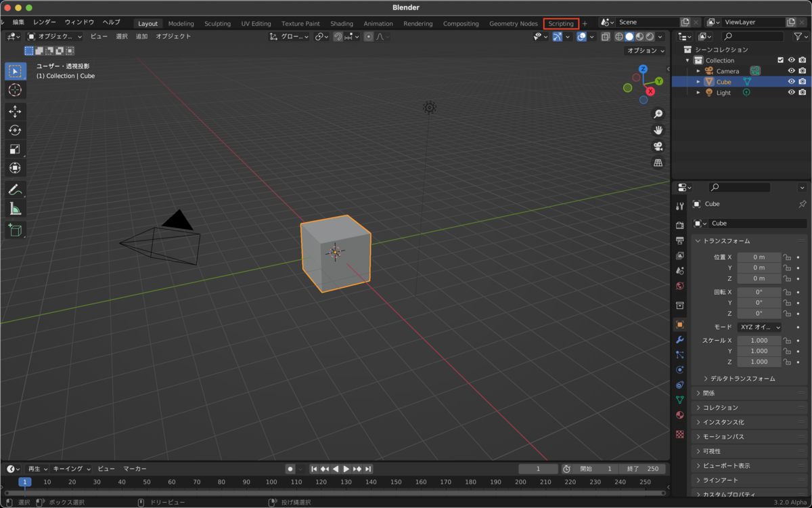The height and width of the screenshot is (508, 812).
Task: Click the current frame field
Action: point(538,469)
